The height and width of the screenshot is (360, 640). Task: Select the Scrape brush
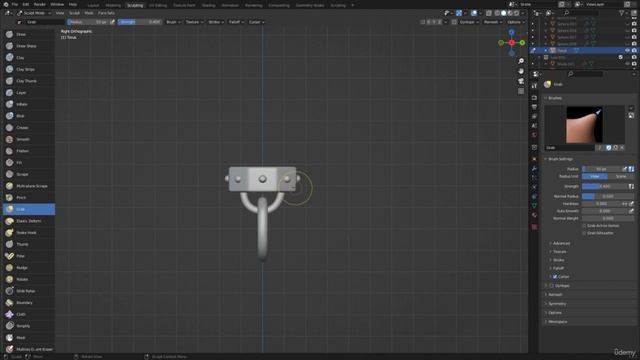[x=29, y=174]
